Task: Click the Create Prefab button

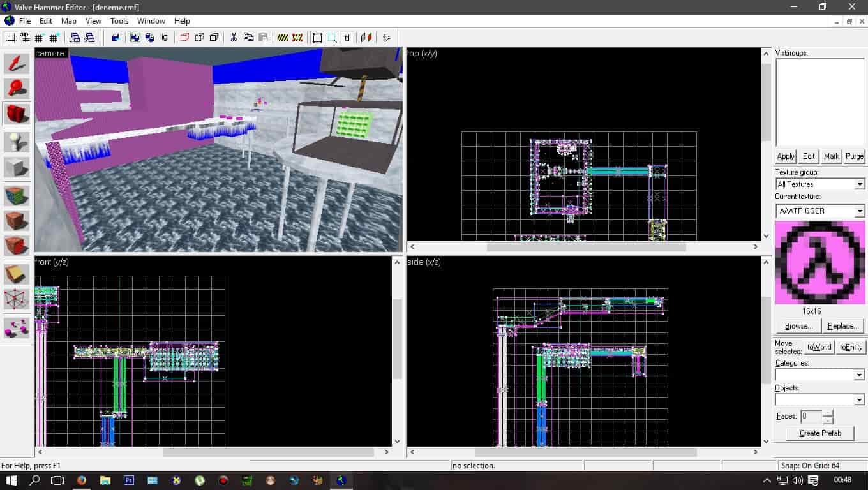Action: pyautogui.click(x=820, y=433)
